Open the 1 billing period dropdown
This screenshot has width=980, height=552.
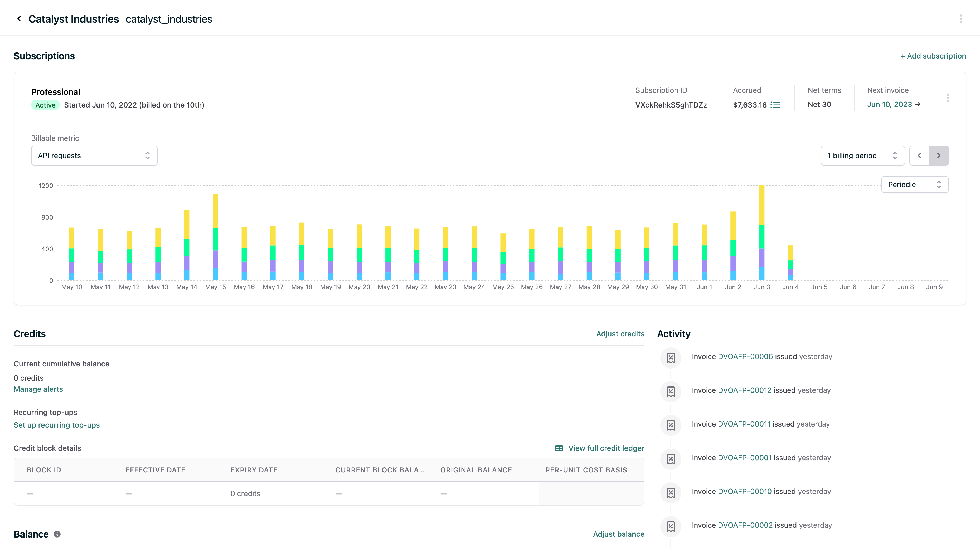point(862,155)
